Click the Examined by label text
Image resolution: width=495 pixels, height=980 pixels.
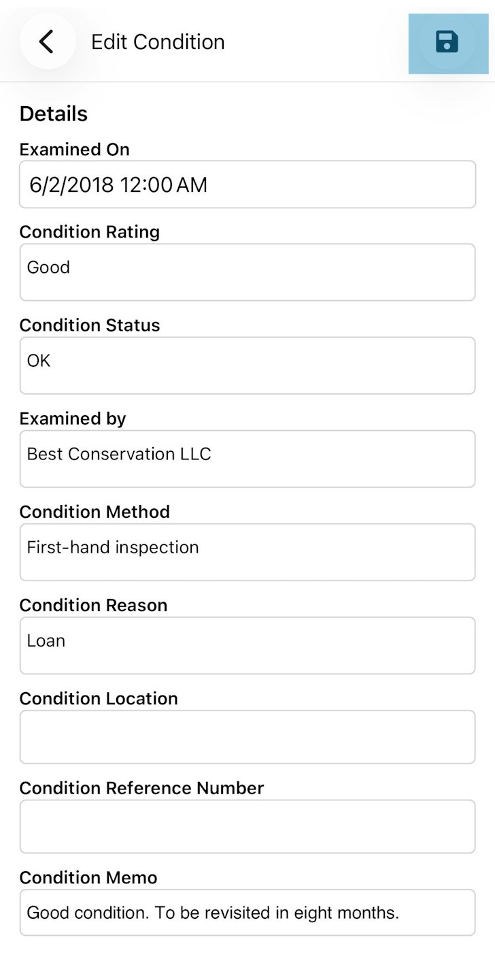(73, 419)
